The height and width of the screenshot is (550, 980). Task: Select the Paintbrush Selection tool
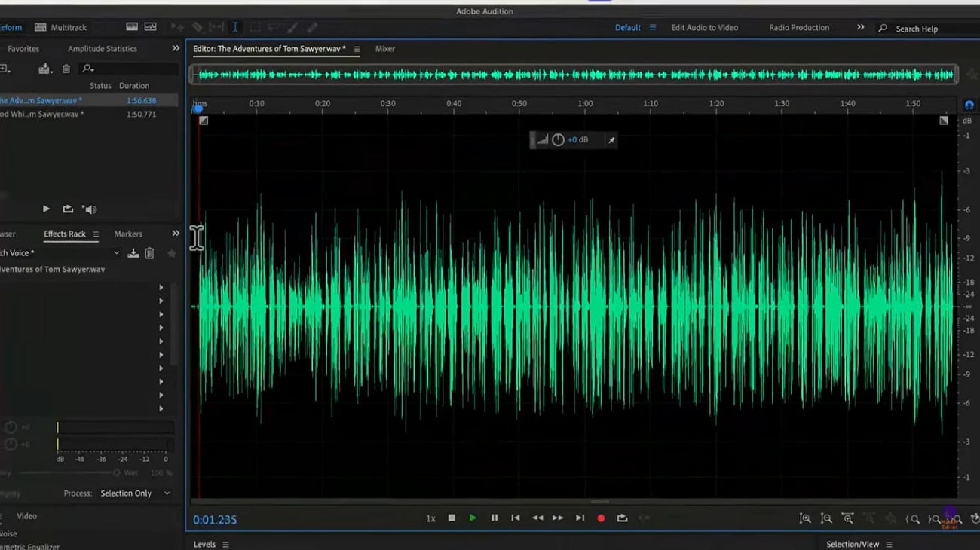292,27
